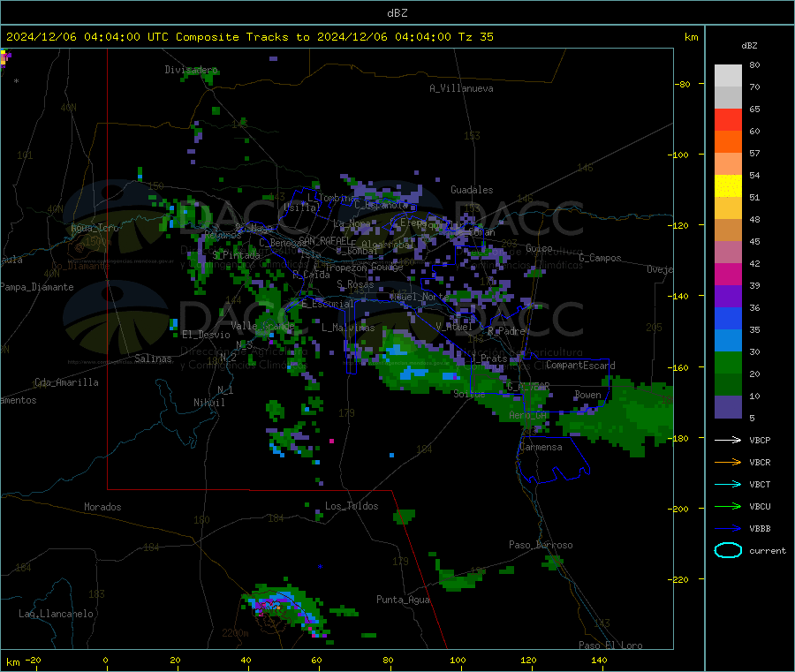Select the white 70-80 dBZ color swatch
Image resolution: width=795 pixels, height=672 pixels.
pos(728,76)
